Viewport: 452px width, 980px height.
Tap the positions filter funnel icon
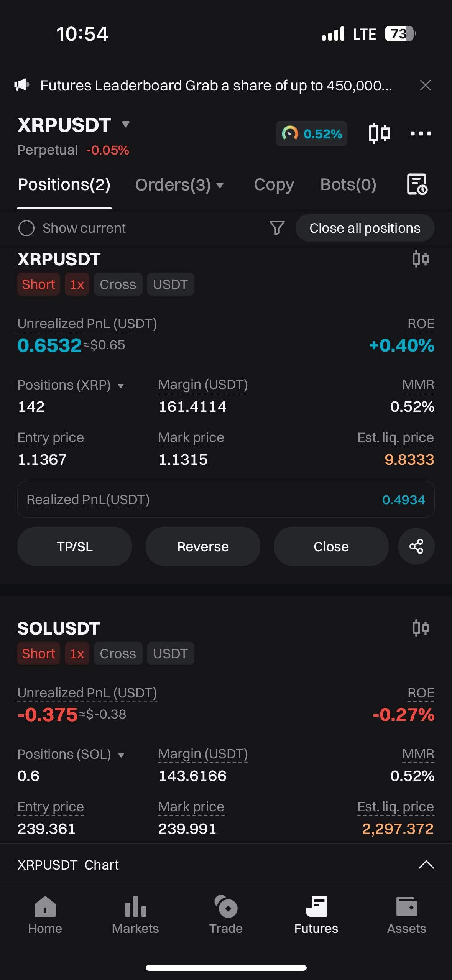pyautogui.click(x=277, y=228)
